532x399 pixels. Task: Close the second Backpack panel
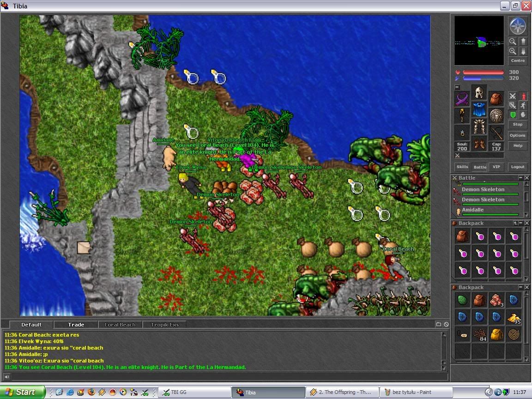click(526, 287)
